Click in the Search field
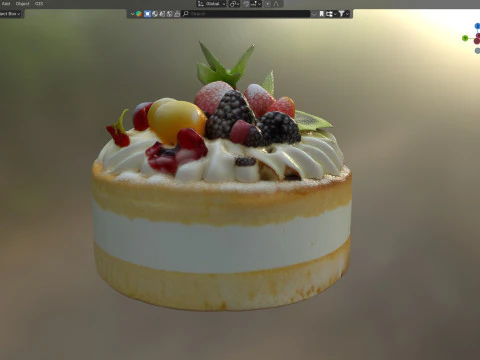The height and width of the screenshot is (360, 480). pyautogui.click(x=246, y=14)
